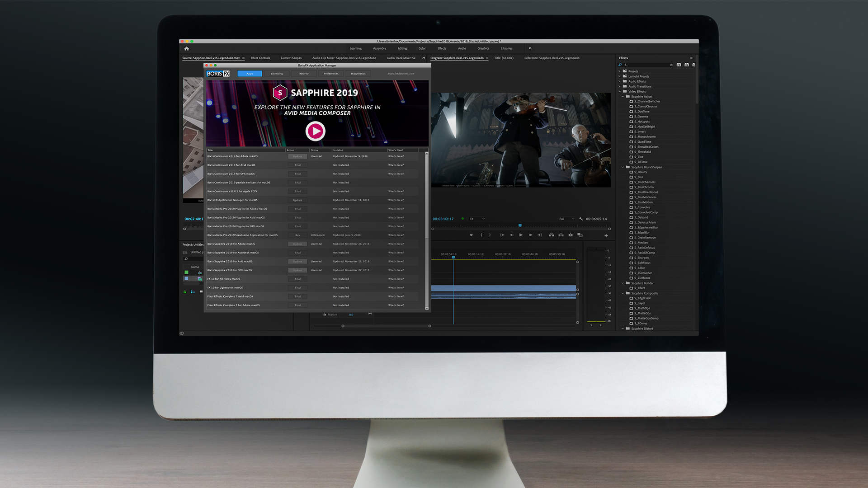This screenshot has width=868, height=488.
Task: Click Update for Boris Continuum 2019 Adobe macOS
Action: click(x=297, y=156)
